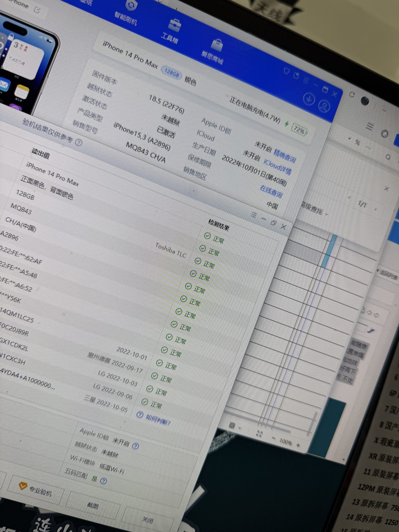Click the 18.5 (22F76) firmware version value
Image resolution: width=399 pixels, height=532 pixels.
(167, 104)
